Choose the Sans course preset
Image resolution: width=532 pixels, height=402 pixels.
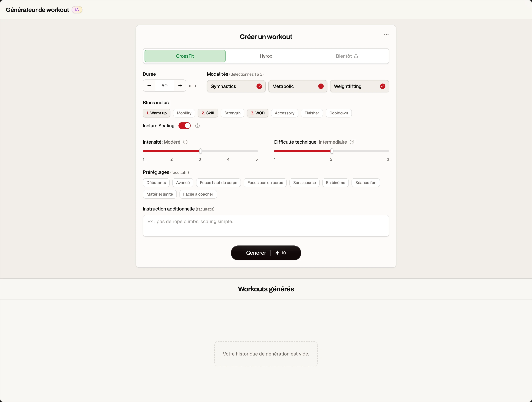(x=304, y=183)
